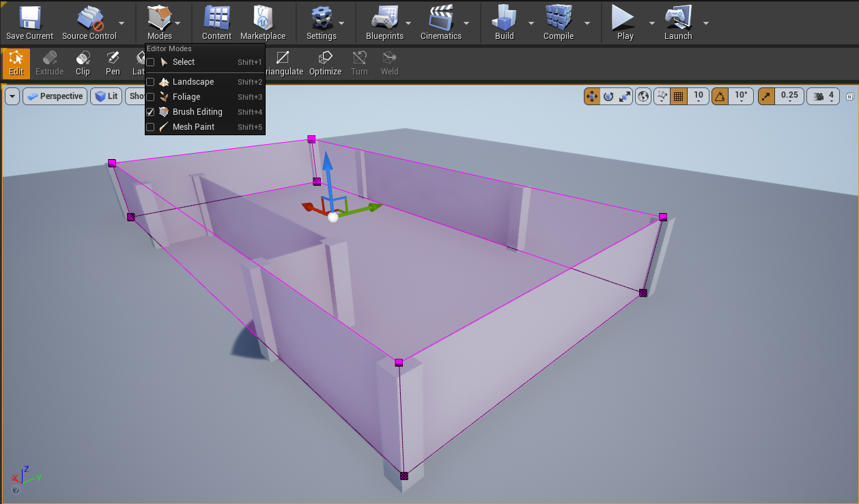859x504 pixels.
Task: Uncheck Brush Editing mode
Action: click(x=150, y=112)
